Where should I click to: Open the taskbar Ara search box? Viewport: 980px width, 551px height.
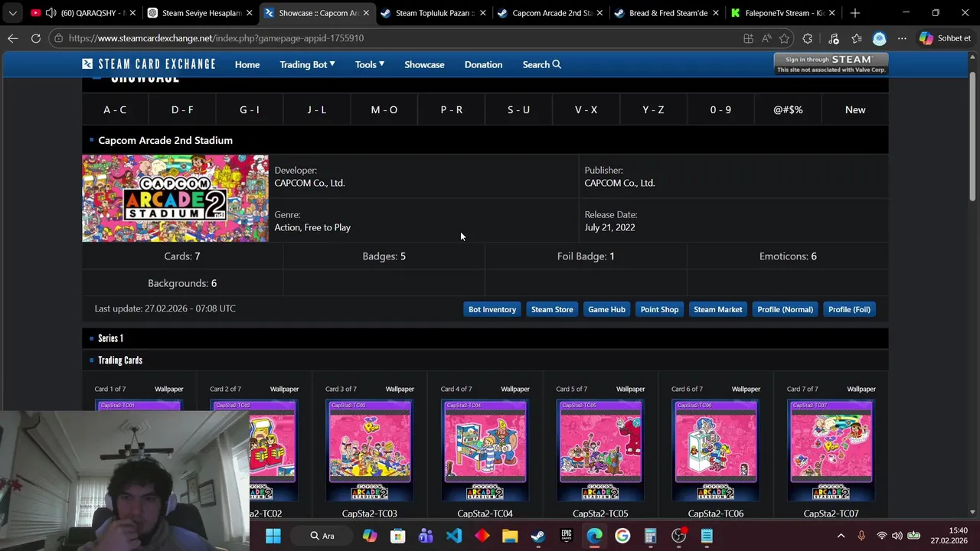[322, 536]
